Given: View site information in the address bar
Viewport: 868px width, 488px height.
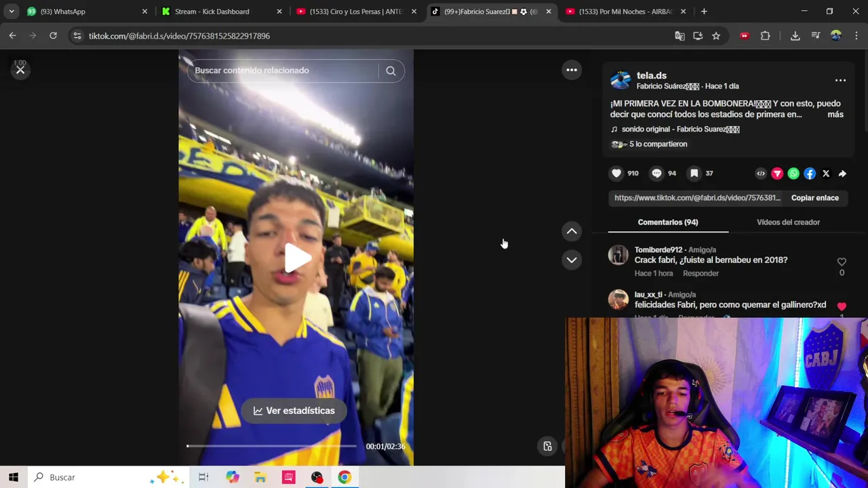Looking at the screenshot, I should [77, 36].
